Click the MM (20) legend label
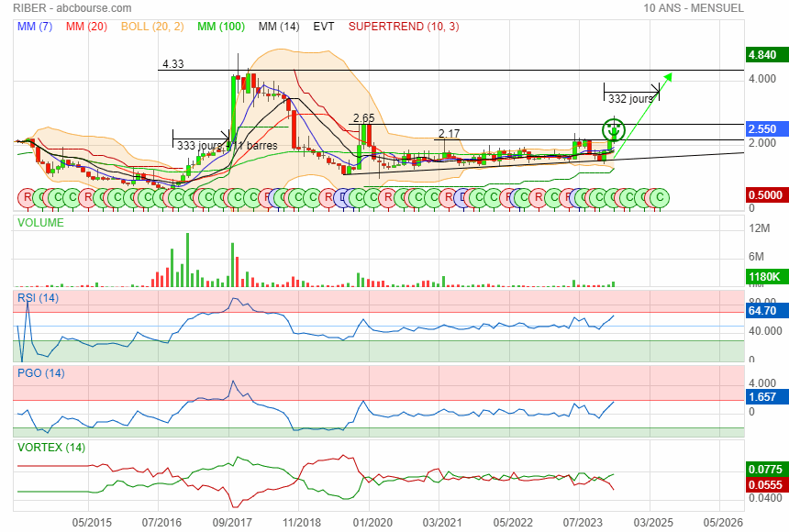Viewport: 789px width, 532px height. (x=86, y=27)
